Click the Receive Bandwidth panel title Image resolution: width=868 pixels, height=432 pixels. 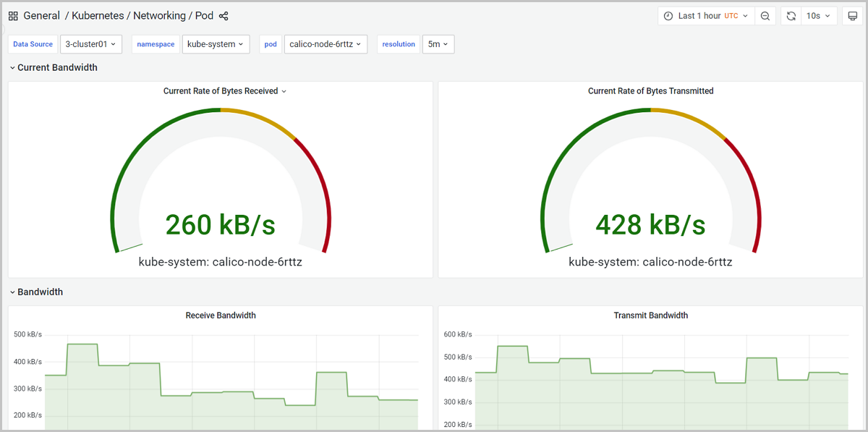[221, 315]
